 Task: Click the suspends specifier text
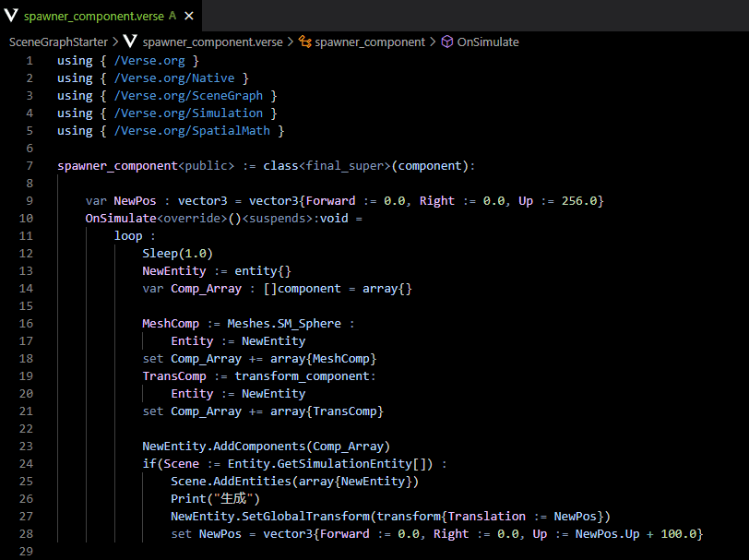click(x=278, y=219)
